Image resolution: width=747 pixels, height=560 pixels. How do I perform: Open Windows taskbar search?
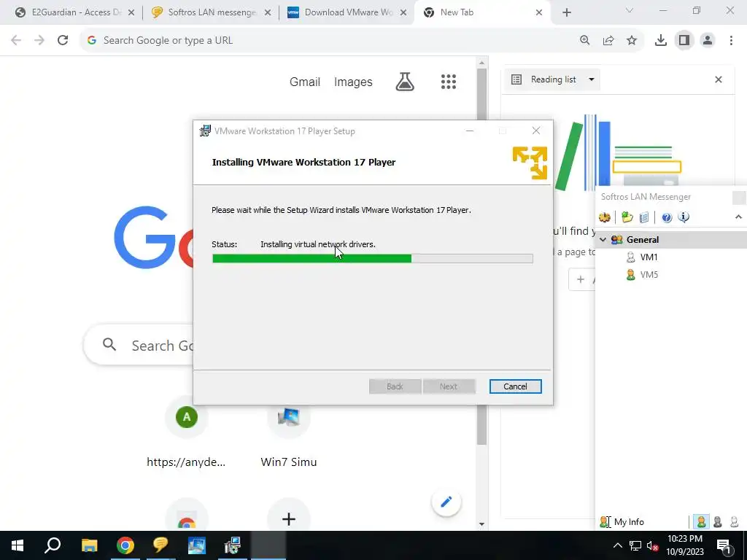pos(53,545)
